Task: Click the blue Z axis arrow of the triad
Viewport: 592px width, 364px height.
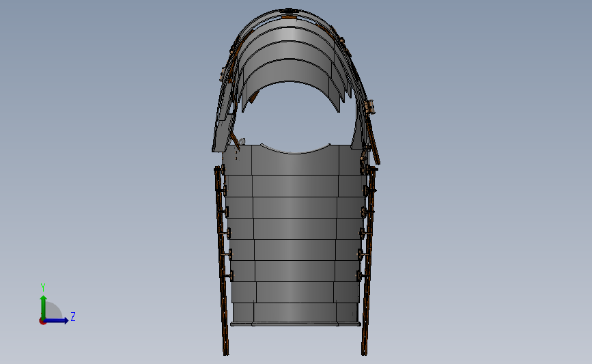Action: 57,320
